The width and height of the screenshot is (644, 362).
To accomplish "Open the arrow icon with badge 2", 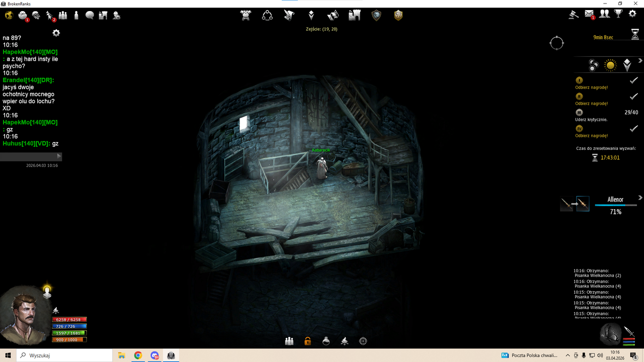I will click(x=50, y=16).
